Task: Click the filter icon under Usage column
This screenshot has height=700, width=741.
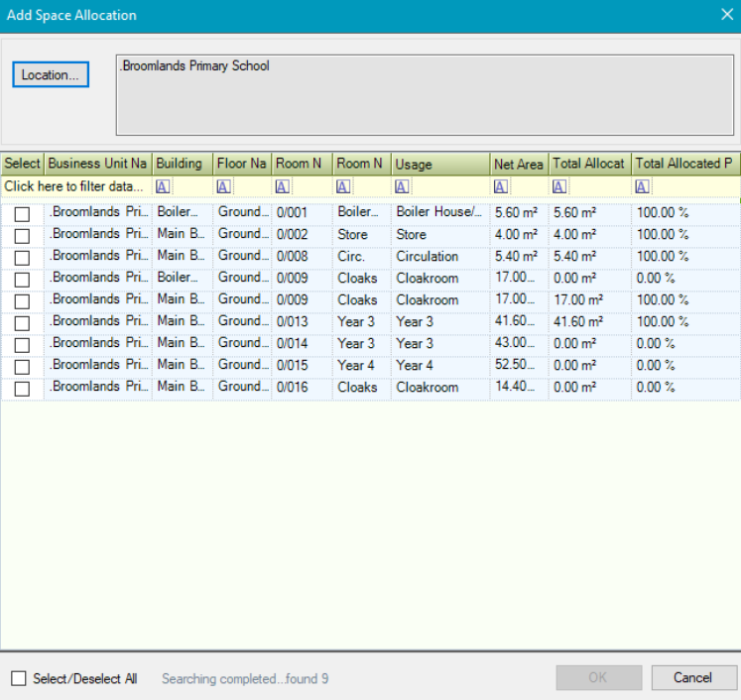Action: coord(402,186)
